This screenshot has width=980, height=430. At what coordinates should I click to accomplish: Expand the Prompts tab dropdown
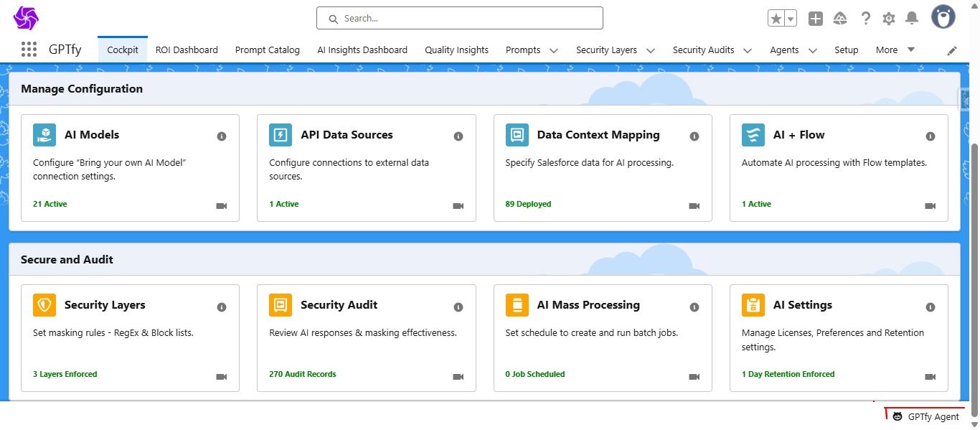(x=554, y=50)
